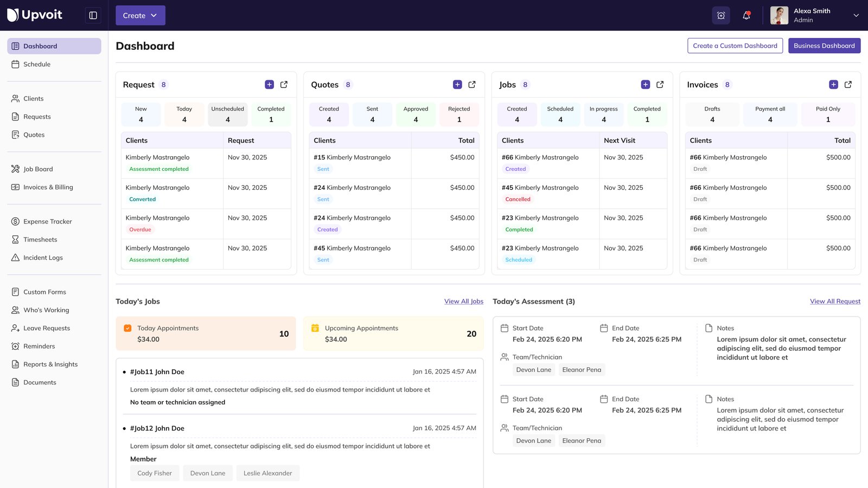Open the Expense Tracker section
The height and width of the screenshot is (488, 868).
tap(47, 221)
